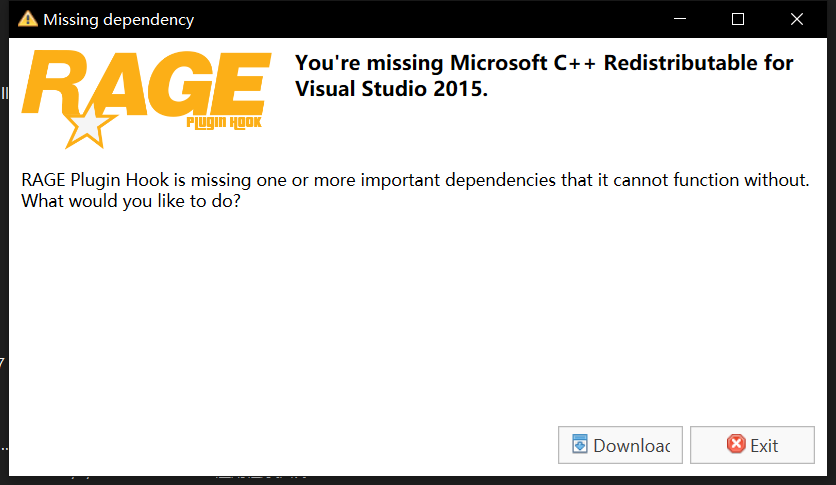Close the Missing dependency dialog
The width and height of the screenshot is (836, 485).
pyautogui.click(x=797, y=19)
